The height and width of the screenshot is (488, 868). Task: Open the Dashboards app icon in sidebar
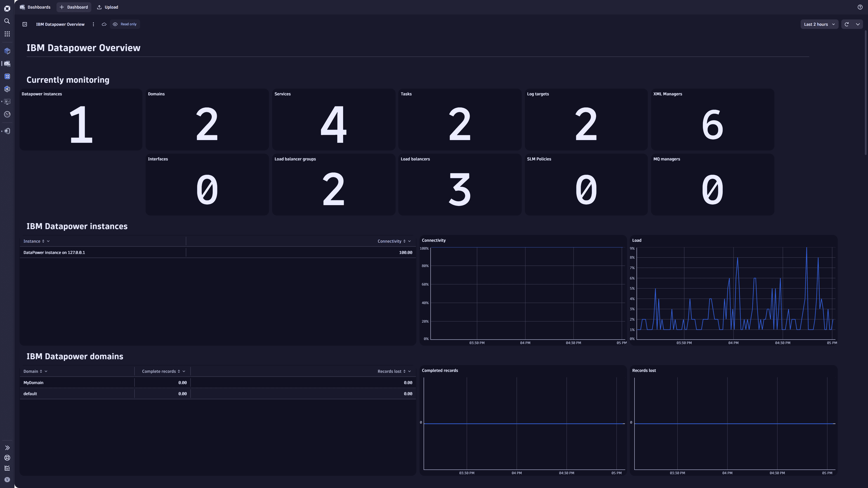coord(7,64)
